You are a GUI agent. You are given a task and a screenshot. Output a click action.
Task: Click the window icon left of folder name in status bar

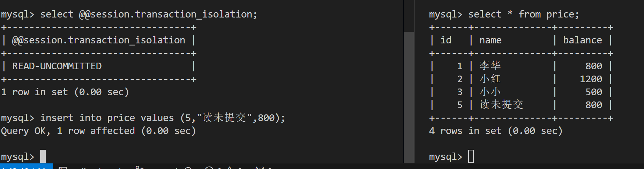[x=63, y=168]
